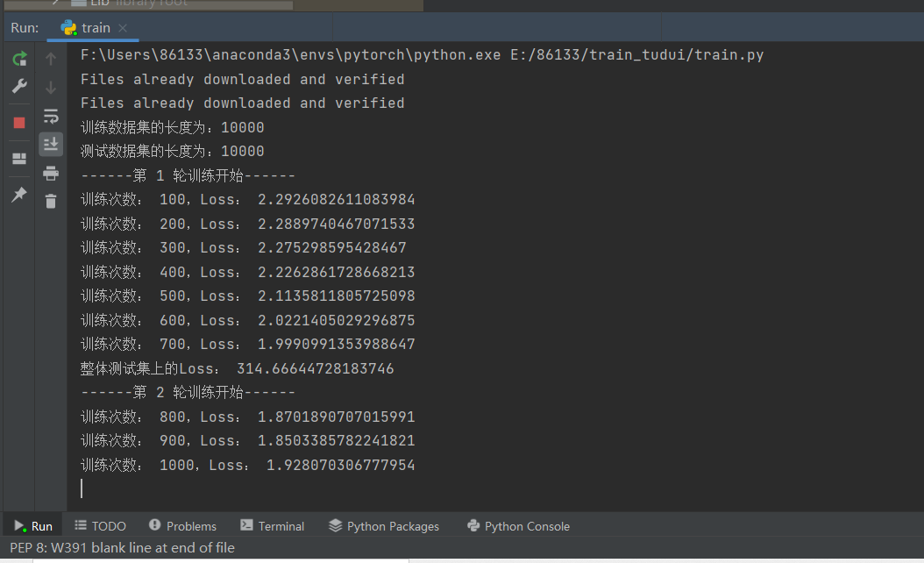Click the training count 900 loss line
This screenshot has width=924, height=563.
(247, 441)
